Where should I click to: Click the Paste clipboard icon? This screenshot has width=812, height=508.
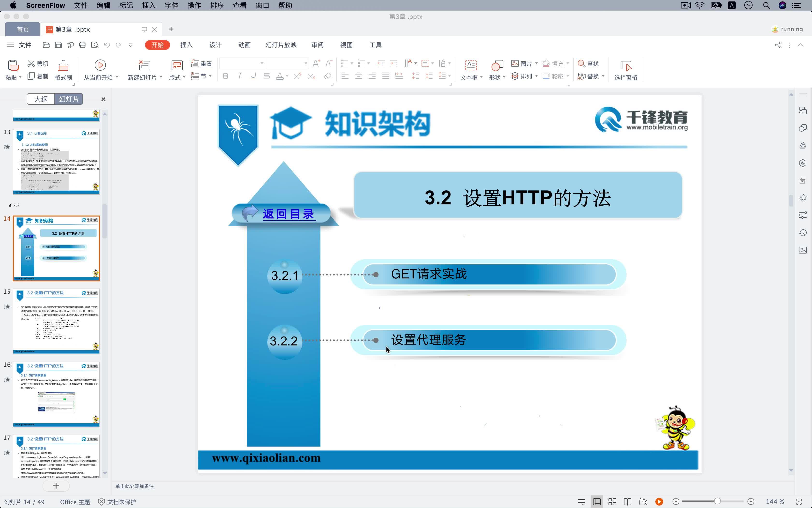pyautogui.click(x=13, y=65)
